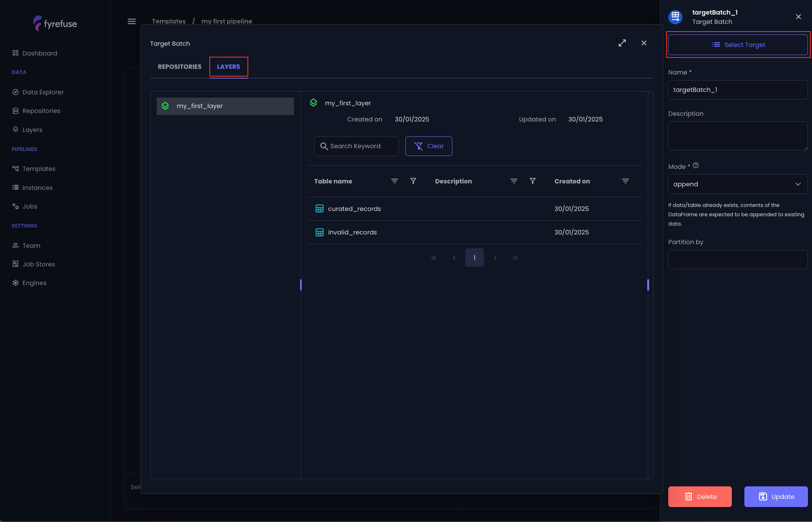Switch to the REPOSITORIES tab

[x=179, y=67]
